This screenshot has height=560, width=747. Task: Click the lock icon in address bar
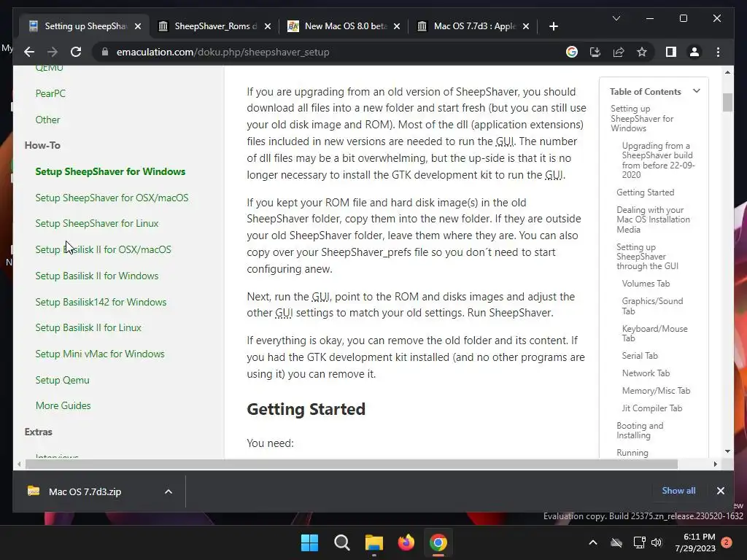[x=105, y=52]
